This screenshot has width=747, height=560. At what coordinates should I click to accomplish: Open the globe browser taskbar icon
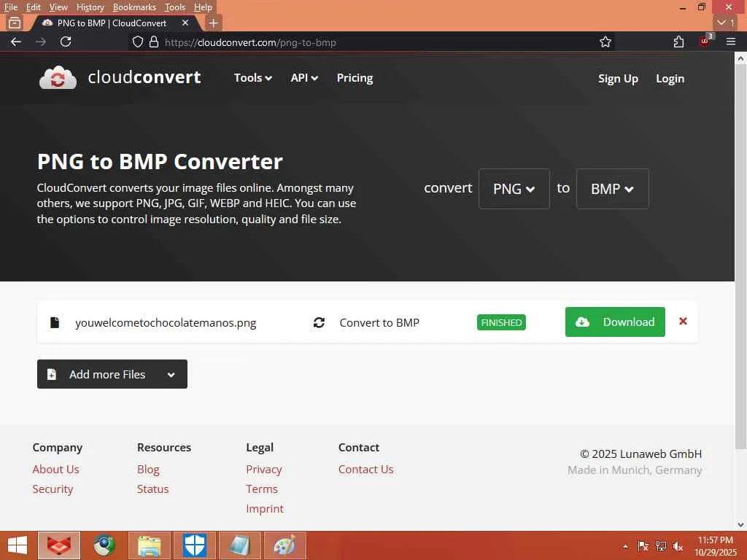[x=104, y=545]
